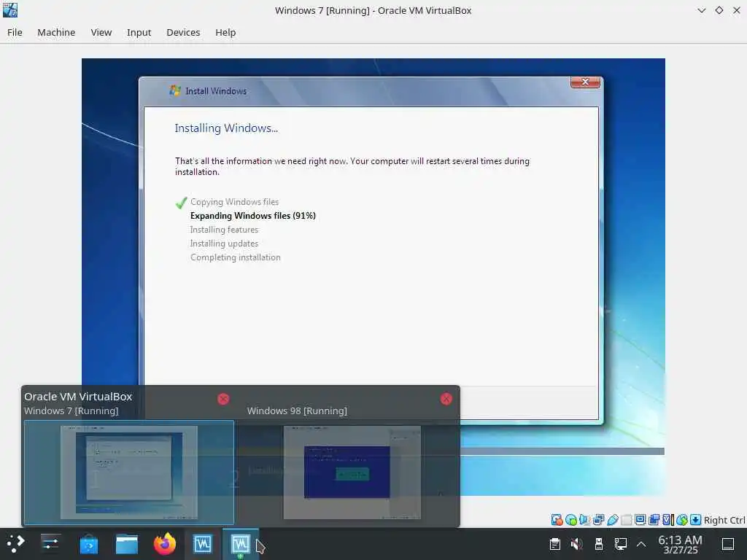This screenshot has width=747, height=560.
Task: Open Dolphin file manager from taskbar
Action: pos(127,544)
